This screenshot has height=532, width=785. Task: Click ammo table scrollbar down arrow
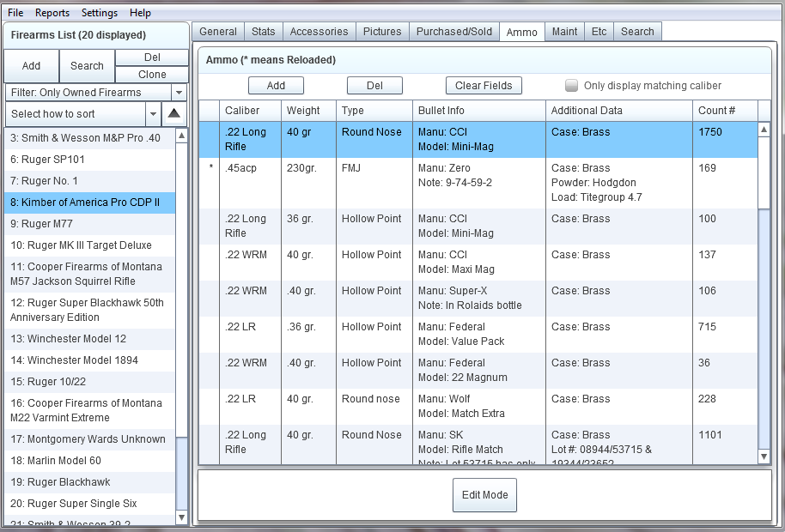pos(764,456)
